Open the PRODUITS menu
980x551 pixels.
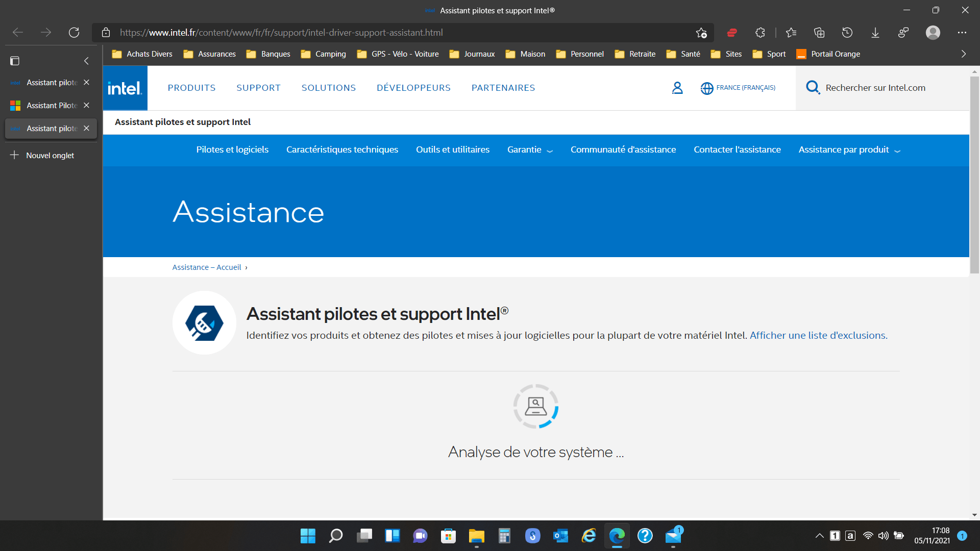tap(191, 88)
